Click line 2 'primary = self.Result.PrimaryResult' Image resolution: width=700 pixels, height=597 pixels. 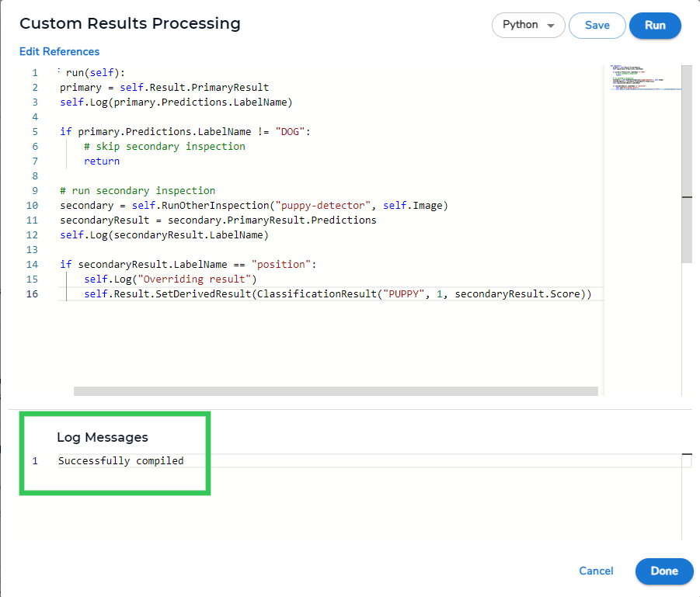(x=164, y=88)
